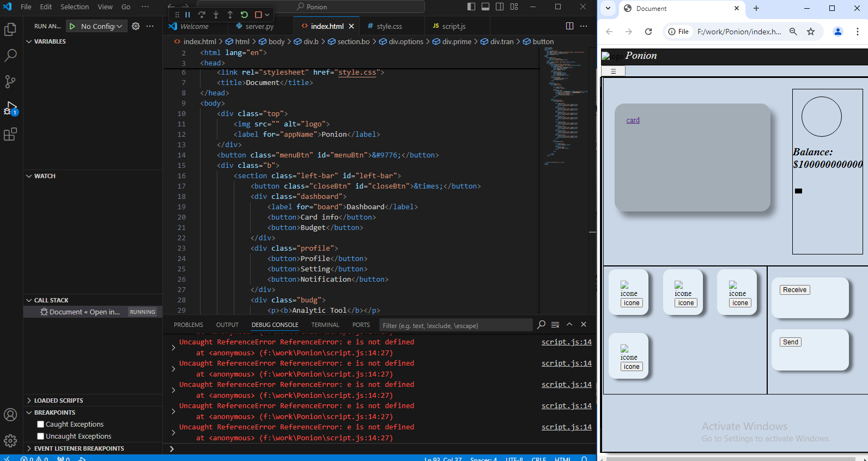Viewport: 868px width, 461px height.
Task: Split the editor to the right
Action: click(x=569, y=26)
